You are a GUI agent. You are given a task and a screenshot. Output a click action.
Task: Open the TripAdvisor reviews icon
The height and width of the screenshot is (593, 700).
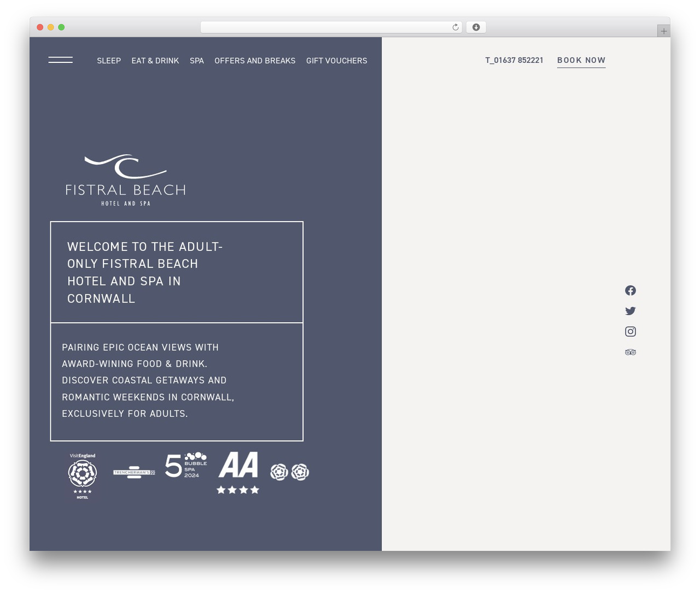pyautogui.click(x=631, y=352)
